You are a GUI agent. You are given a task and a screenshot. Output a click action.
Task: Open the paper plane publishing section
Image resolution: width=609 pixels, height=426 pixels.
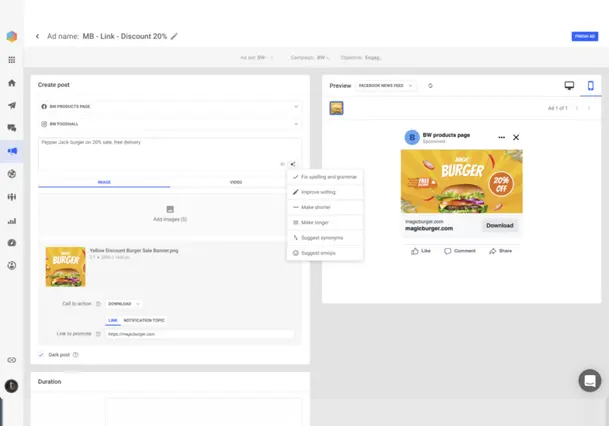coord(12,105)
